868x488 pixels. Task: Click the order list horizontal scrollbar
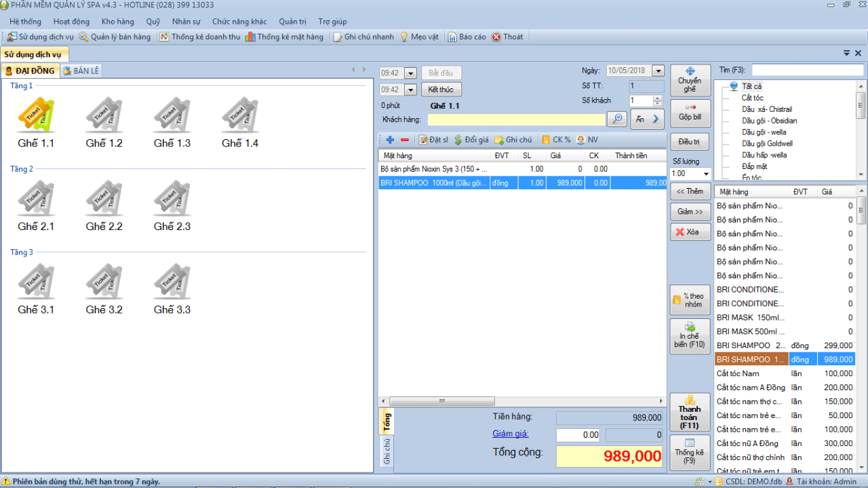pos(522,401)
